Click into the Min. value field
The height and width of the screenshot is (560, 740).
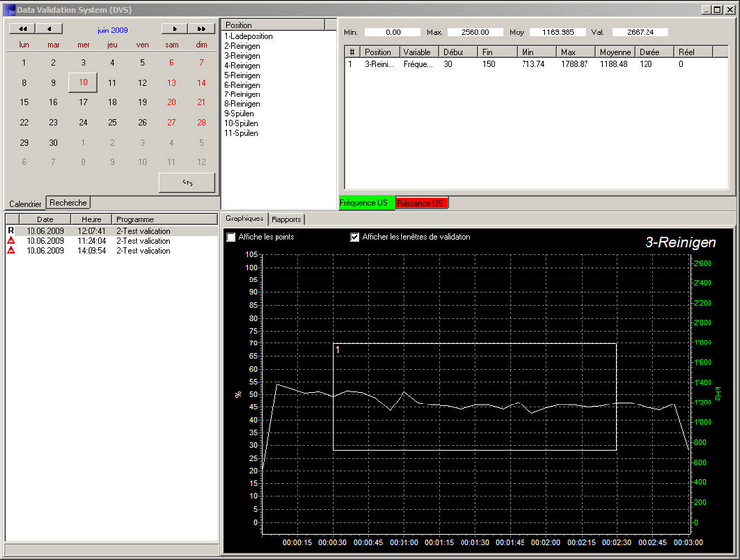pos(393,32)
